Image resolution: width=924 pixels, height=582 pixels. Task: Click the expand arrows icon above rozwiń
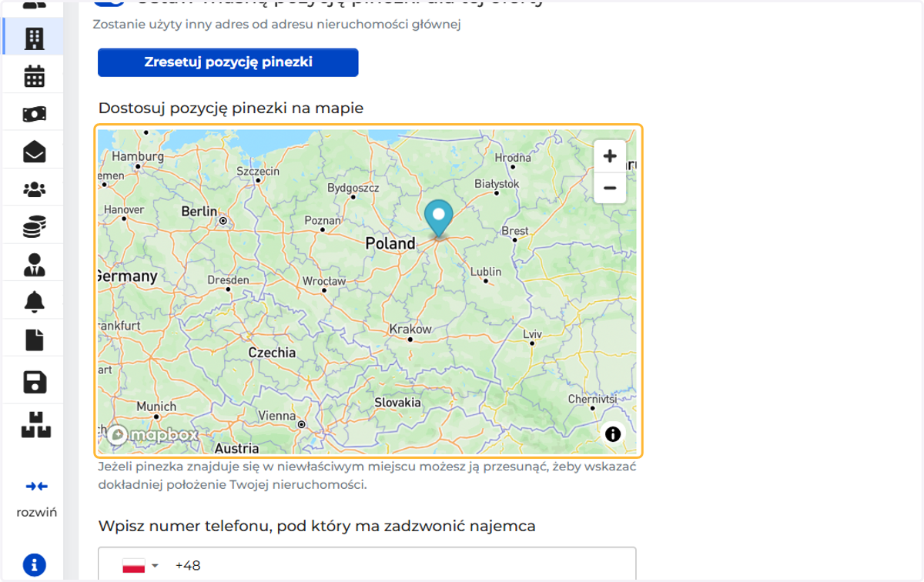[x=36, y=486]
